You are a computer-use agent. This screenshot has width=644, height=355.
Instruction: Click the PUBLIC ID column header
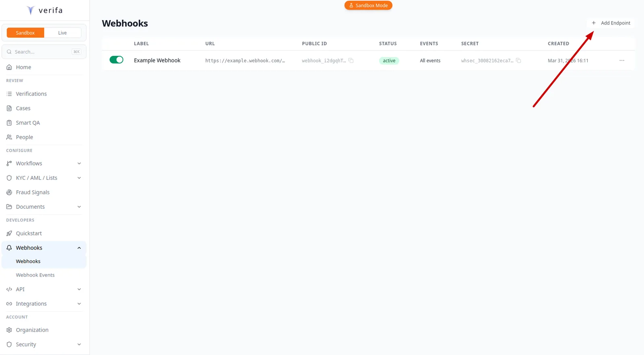tap(314, 43)
